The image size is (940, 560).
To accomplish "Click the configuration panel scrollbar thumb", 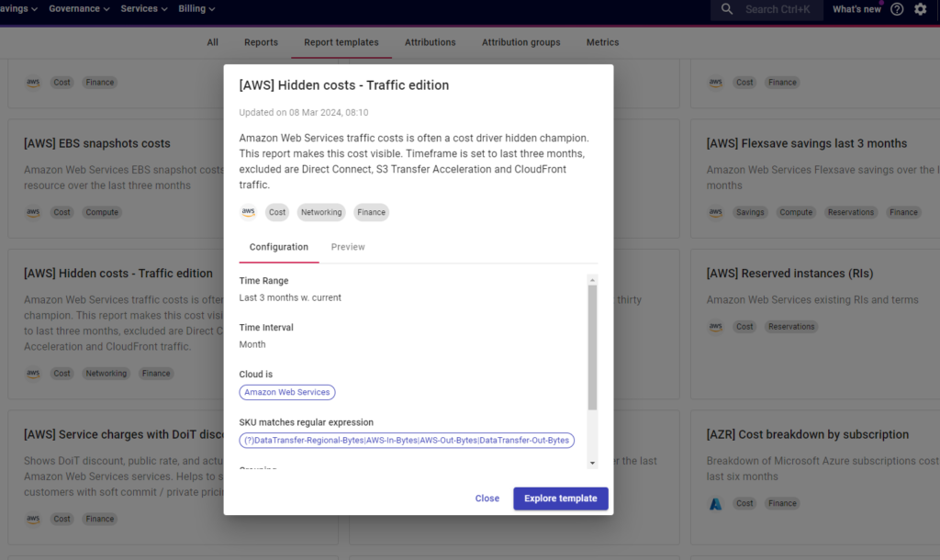I will click(x=592, y=348).
